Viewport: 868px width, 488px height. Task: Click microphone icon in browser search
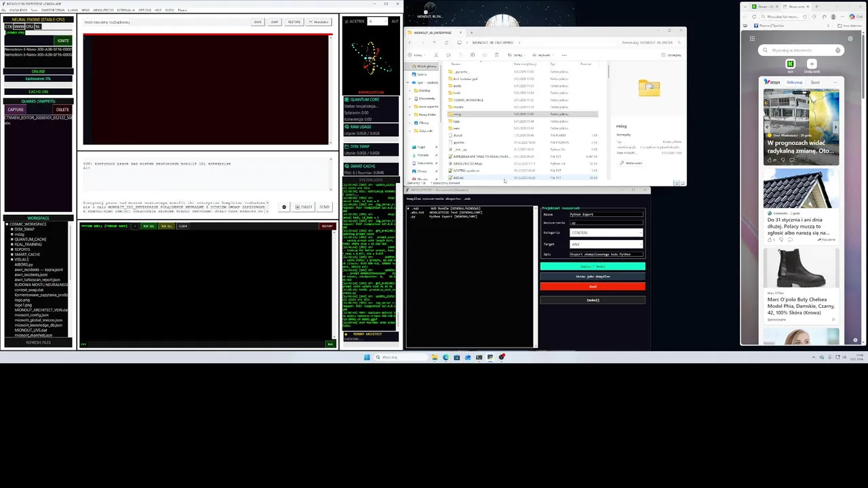pos(837,50)
